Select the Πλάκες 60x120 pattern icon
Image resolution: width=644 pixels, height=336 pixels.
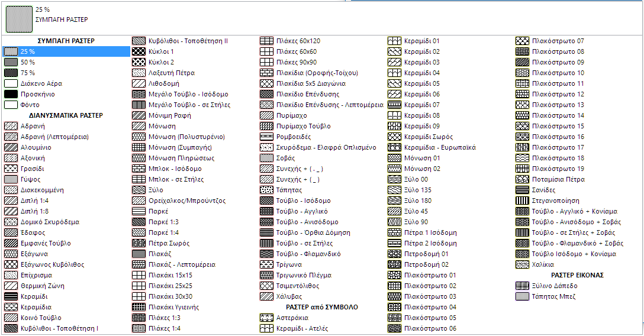click(266, 41)
